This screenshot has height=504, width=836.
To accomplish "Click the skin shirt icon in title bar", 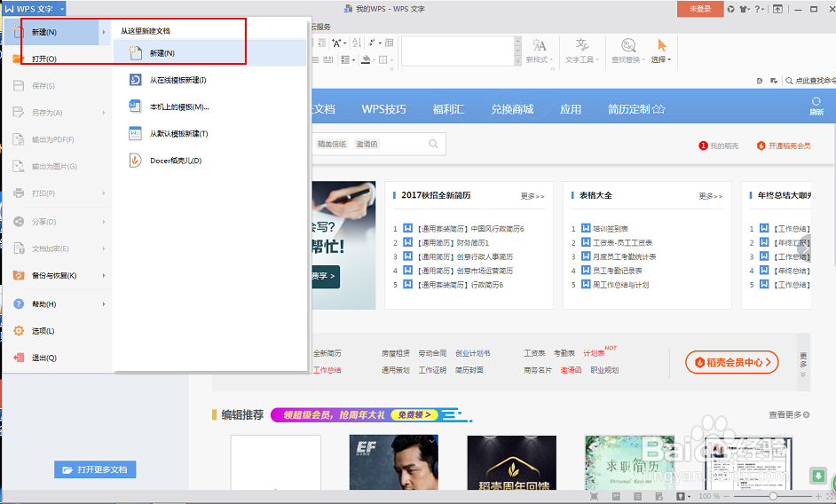I will 743,9.
